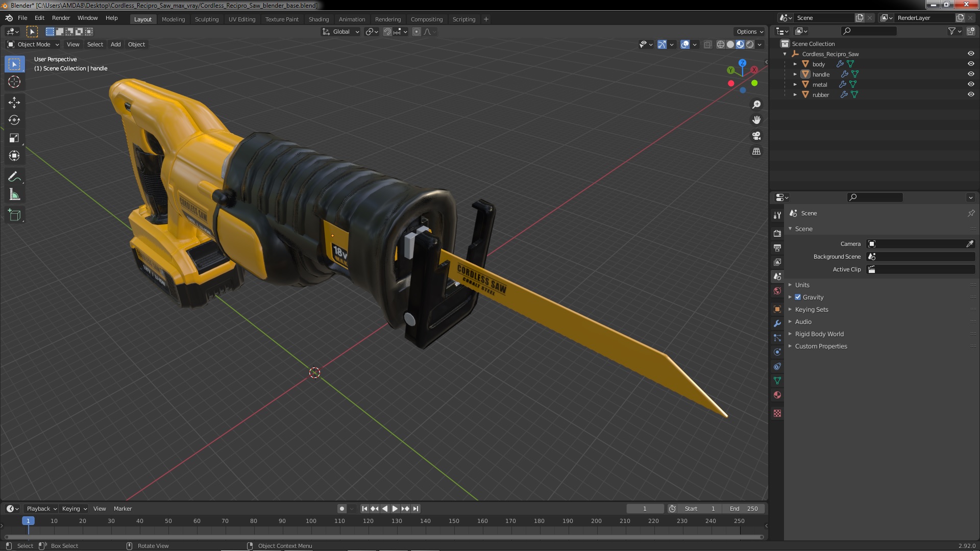Select the Annotate tool
The width and height of the screenshot is (980, 551).
14,177
